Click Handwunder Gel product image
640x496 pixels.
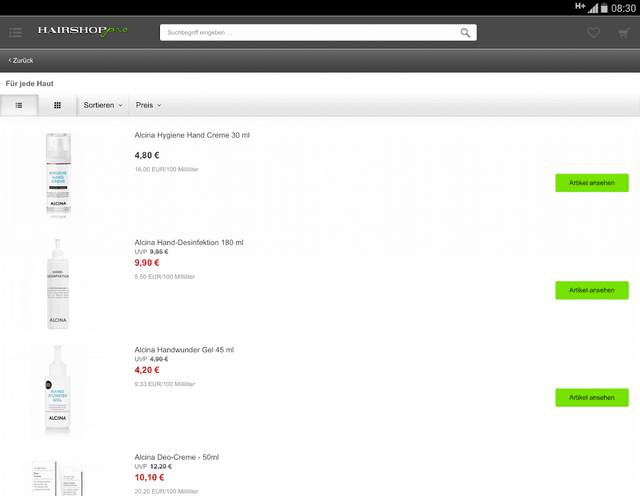58,390
